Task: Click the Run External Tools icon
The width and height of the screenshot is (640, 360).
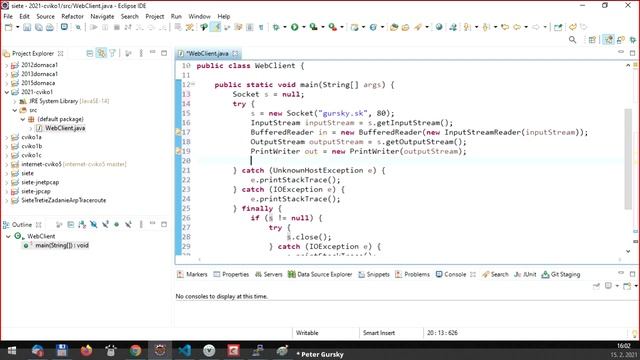Action: coord(333,27)
